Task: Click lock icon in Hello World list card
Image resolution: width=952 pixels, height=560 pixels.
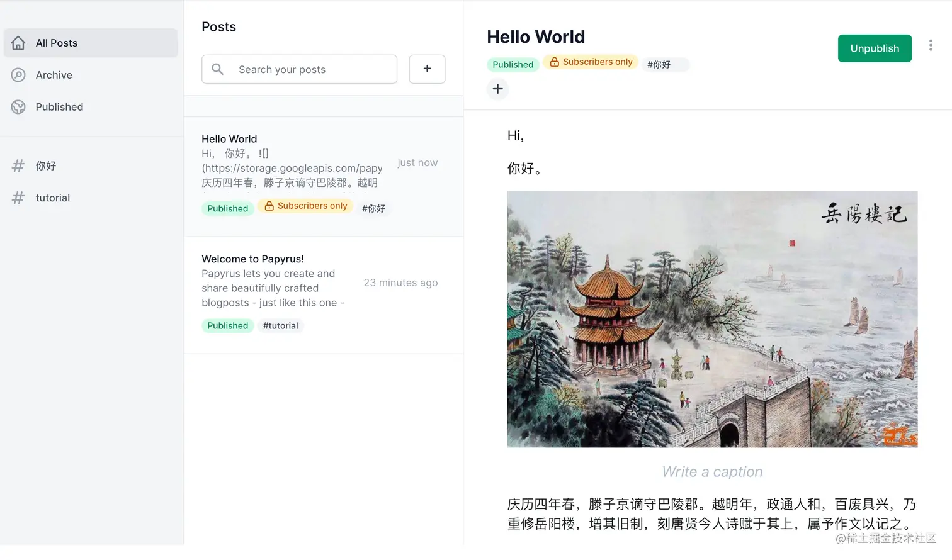Action: coord(269,206)
